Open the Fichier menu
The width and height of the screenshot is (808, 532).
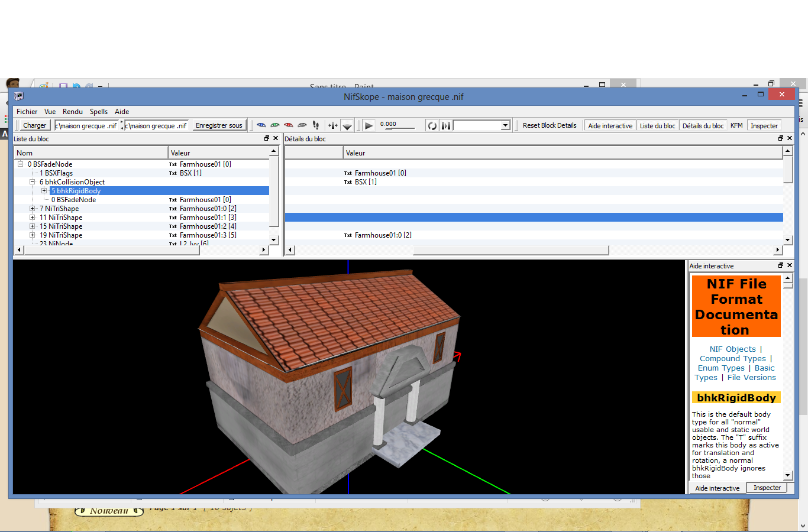tap(27, 111)
